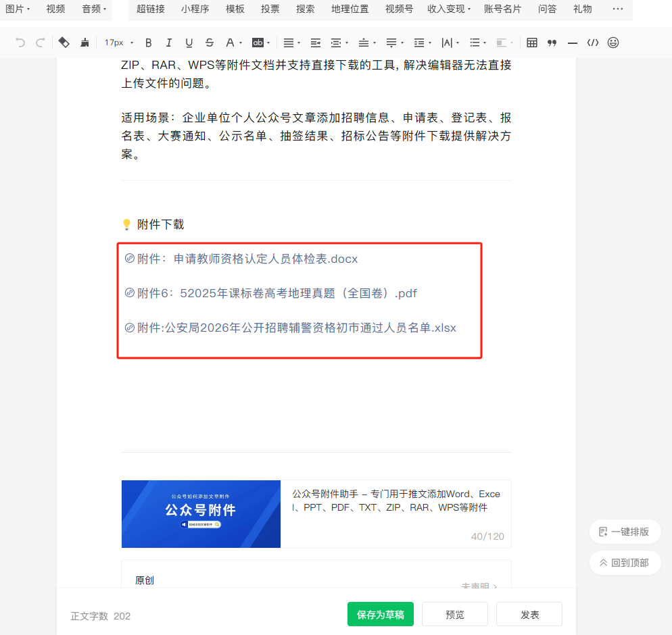Screen dimensions: 672x635
Task: Select the 小程序 menu item
Action: pos(195,9)
